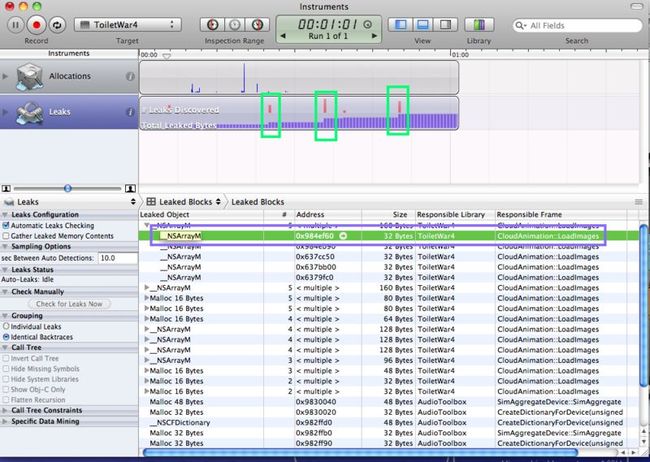Open the Library icon
Viewport: 650px width, 462px height.
(479, 25)
